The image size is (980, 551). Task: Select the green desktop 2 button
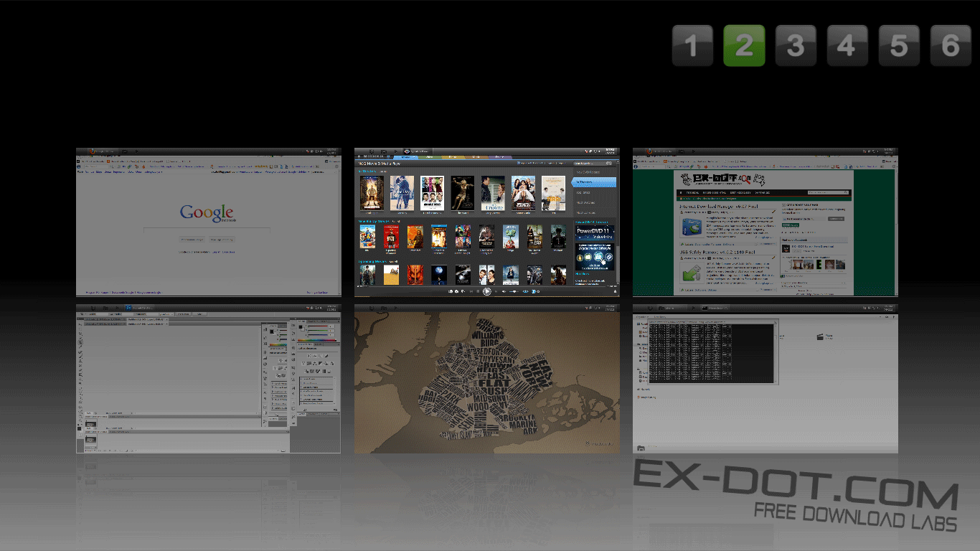point(744,46)
